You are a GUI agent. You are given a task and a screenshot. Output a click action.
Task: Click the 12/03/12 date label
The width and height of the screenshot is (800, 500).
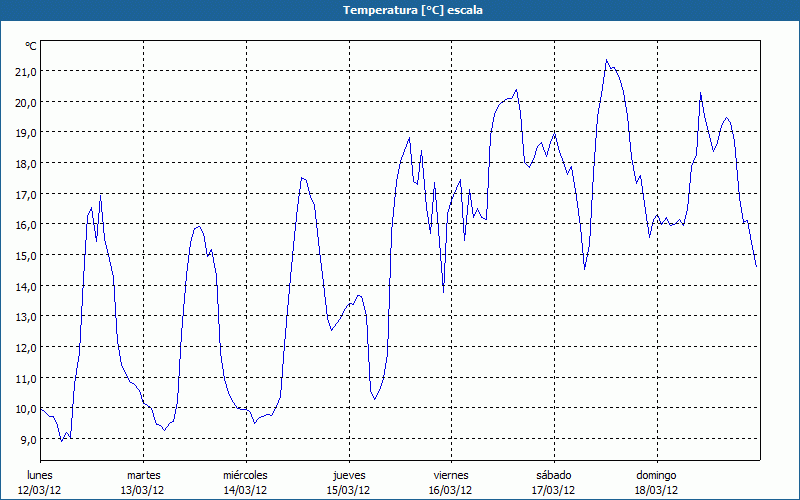40,490
